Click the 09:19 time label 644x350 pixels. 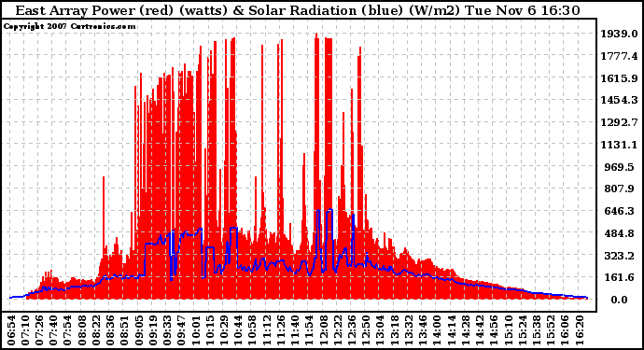tap(153, 330)
